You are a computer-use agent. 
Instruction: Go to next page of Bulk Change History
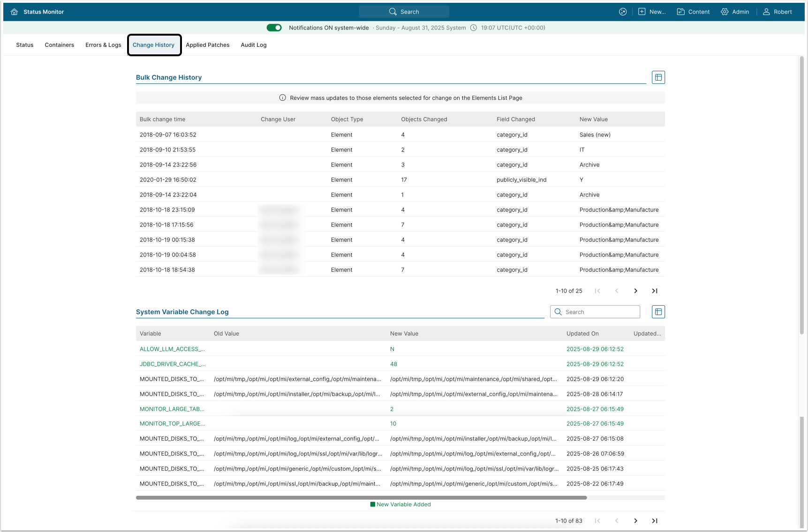tap(635, 291)
